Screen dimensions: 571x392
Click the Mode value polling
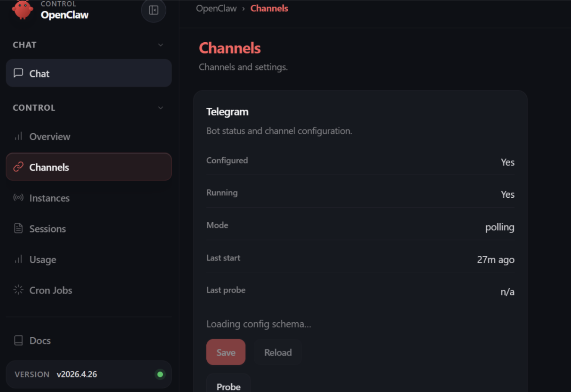[500, 227]
